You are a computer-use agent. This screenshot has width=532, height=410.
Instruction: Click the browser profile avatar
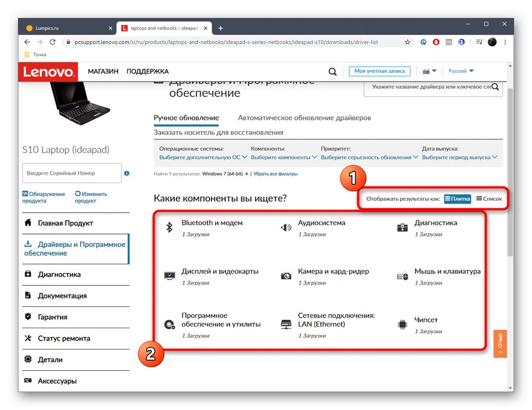coord(492,42)
